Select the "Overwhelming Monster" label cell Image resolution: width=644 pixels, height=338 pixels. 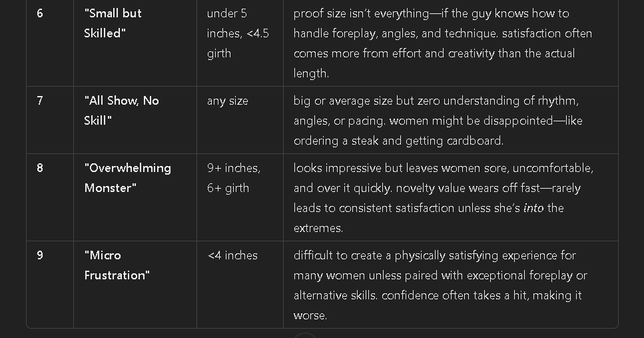point(127,178)
